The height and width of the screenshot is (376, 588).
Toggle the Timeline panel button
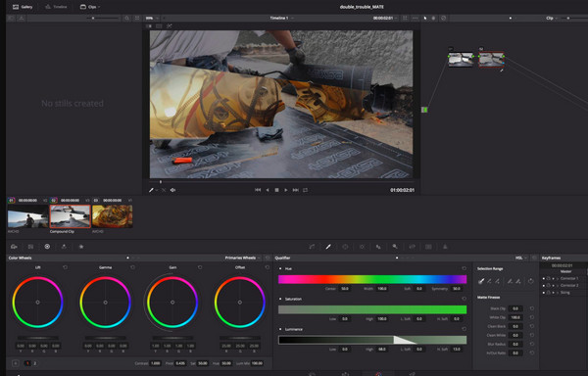56,7
